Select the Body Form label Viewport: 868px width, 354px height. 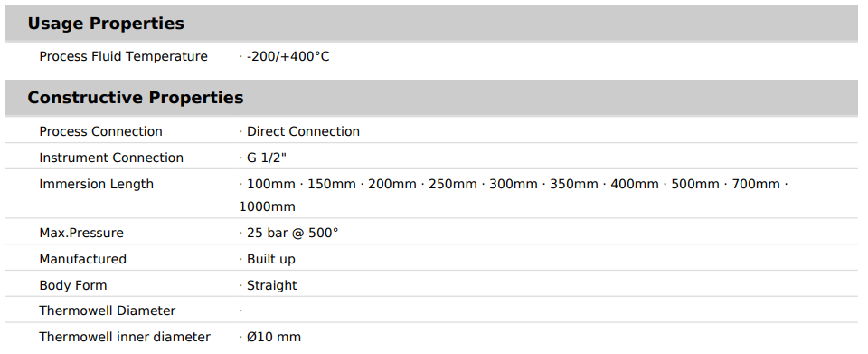(x=73, y=286)
